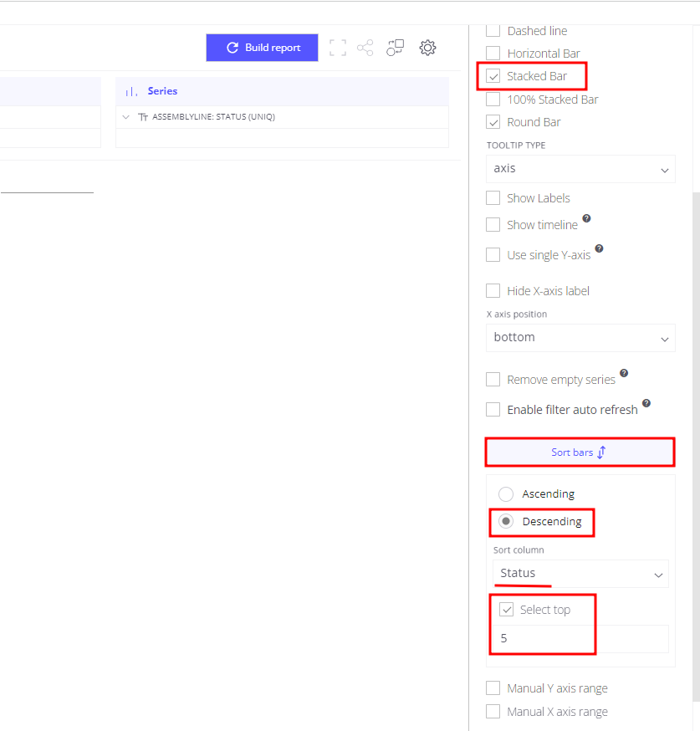Click the help icon beside Use single Y-axis

click(600, 248)
